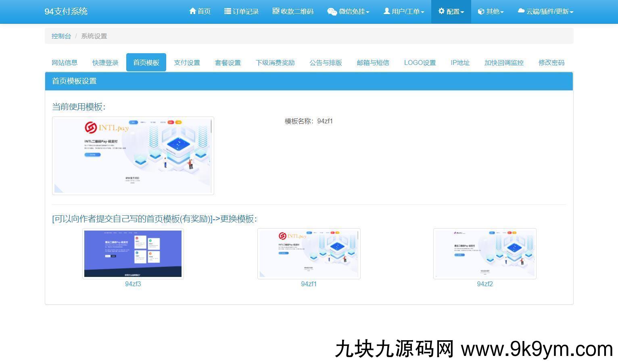Click the current template preview image
Image resolution: width=618 pixels, height=364 pixels.
point(133,156)
